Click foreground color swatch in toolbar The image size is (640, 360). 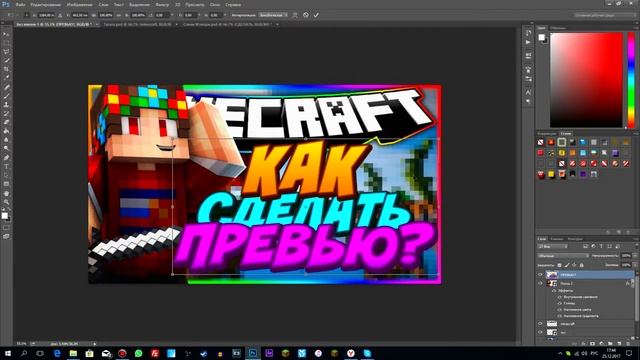point(4,216)
